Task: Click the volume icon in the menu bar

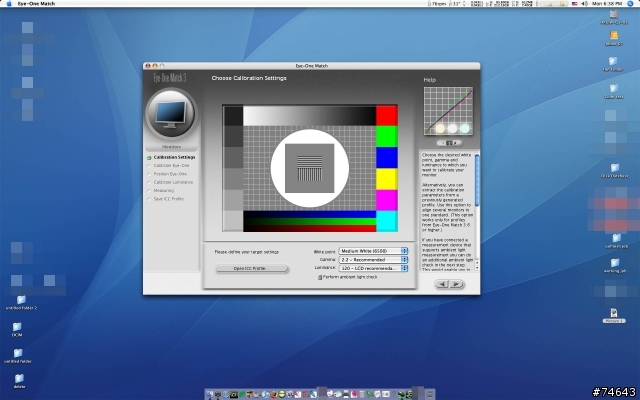Action: coord(584,3)
